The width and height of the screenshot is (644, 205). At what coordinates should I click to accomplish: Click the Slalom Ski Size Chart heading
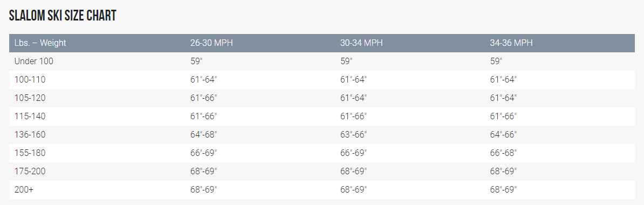(63, 16)
